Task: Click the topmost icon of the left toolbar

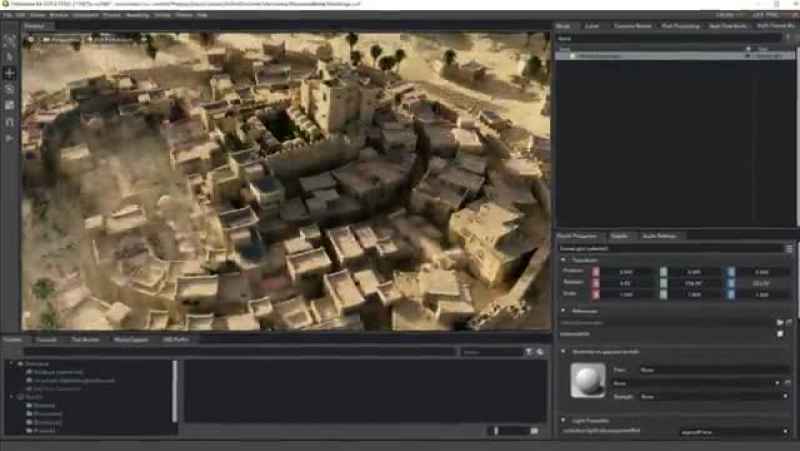Action: [x=9, y=40]
